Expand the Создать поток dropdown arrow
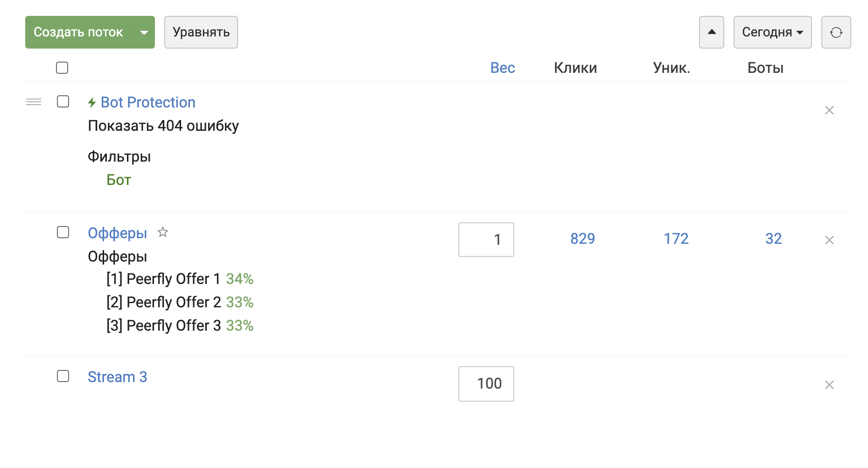Image resolution: width=868 pixels, height=468 pixels. pyautogui.click(x=144, y=32)
